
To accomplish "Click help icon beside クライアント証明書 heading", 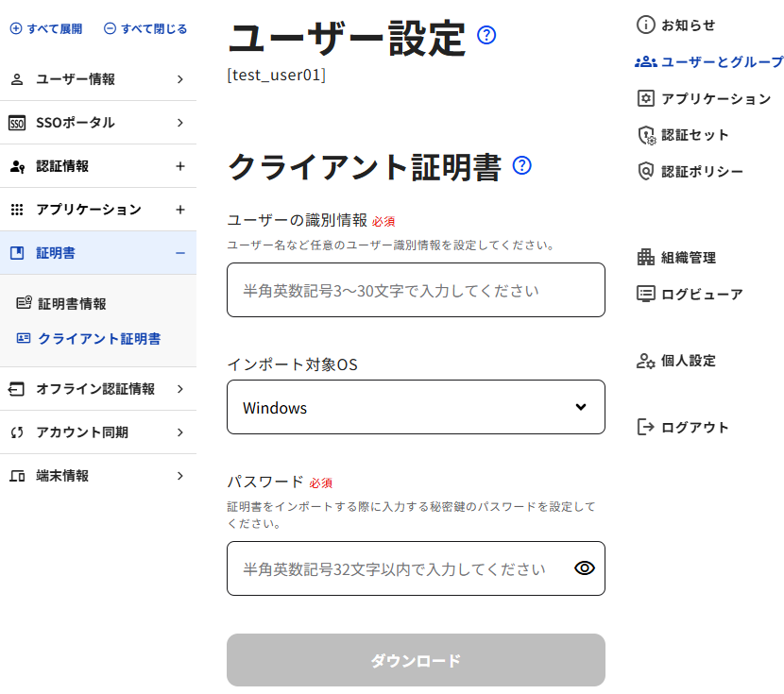I will (521, 166).
